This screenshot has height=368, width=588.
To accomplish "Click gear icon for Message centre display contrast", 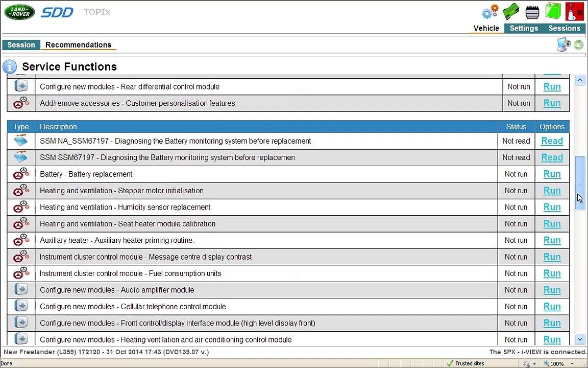I will click(21, 257).
